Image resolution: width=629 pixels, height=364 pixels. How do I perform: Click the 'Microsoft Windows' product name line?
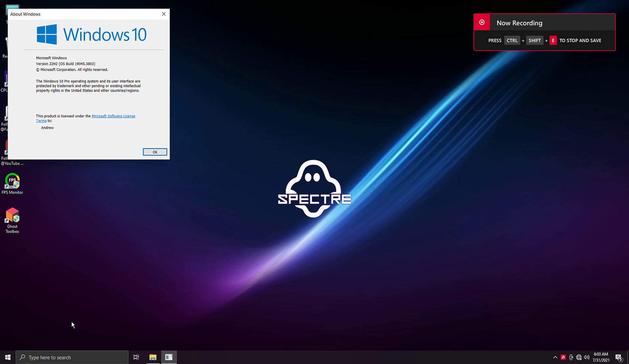click(x=51, y=58)
